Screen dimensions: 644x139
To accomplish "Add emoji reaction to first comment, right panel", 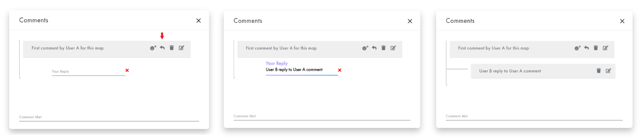I will click(x=577, y=48).
